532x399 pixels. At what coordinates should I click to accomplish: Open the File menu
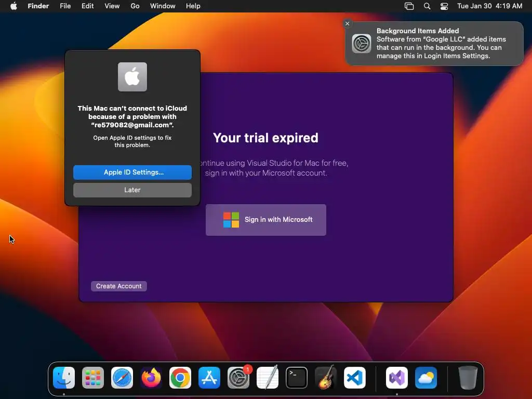pos(65,6)
